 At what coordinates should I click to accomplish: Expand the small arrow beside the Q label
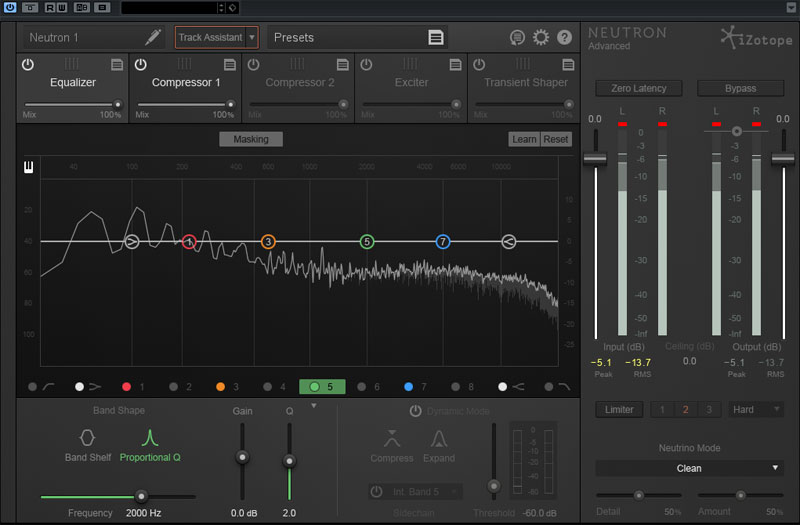pos(314,406)
